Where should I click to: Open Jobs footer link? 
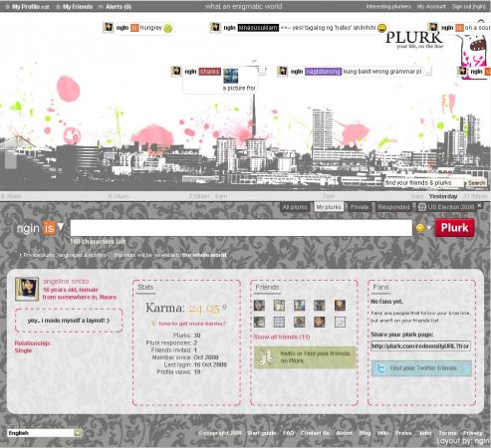click(425, 433)
